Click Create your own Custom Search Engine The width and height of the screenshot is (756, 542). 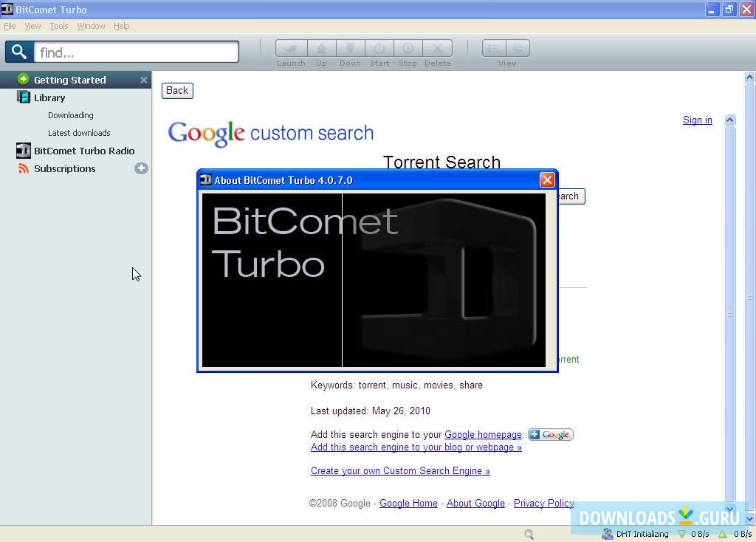tap(400, 470)
